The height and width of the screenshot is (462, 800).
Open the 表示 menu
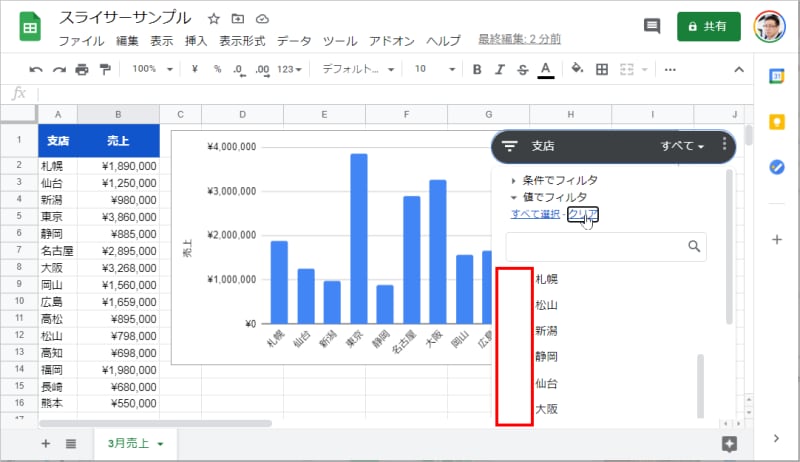[162, 41]
